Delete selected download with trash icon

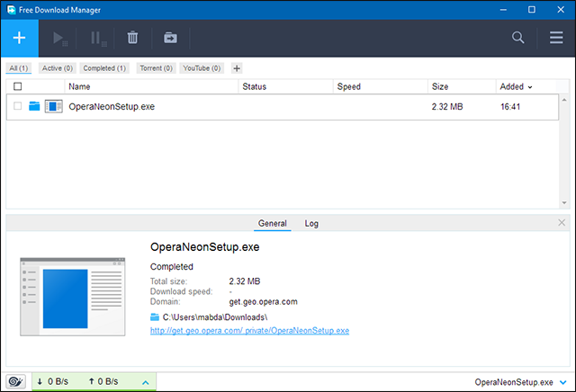tap(132, 38)
